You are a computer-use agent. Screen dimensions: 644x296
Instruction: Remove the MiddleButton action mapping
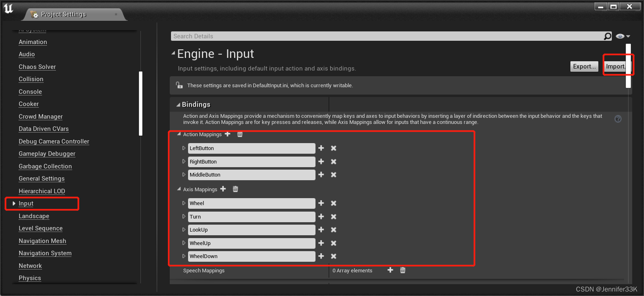pyautogui.click(x=333, y=175)
